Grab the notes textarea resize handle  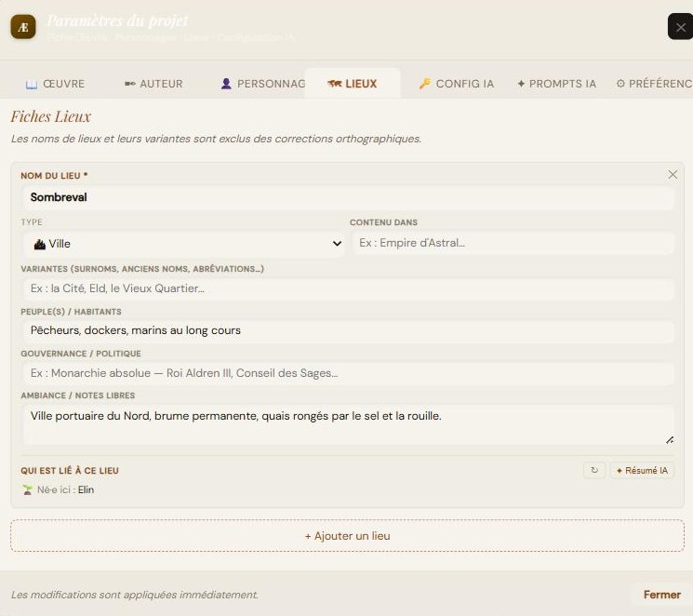pos(670,440)
